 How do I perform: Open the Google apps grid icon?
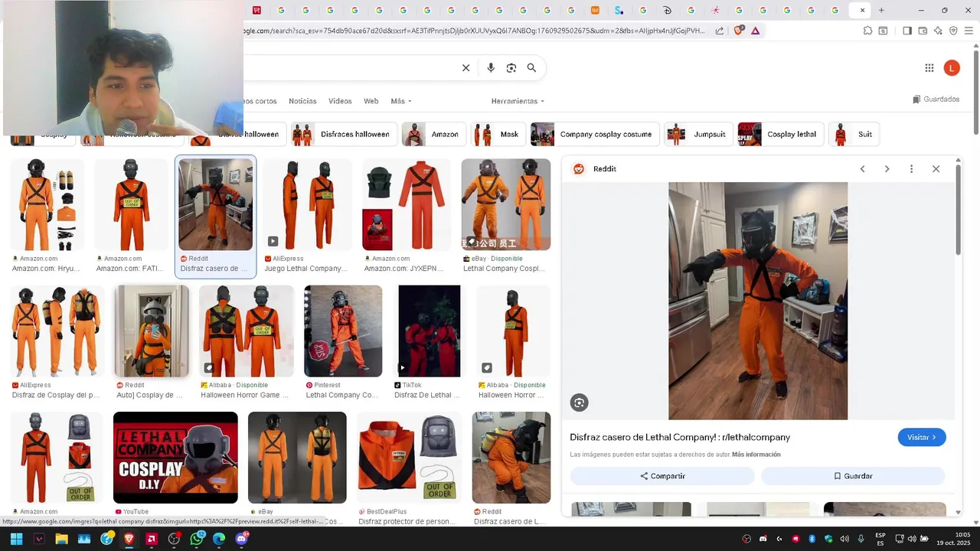click(x=929, y=68)
